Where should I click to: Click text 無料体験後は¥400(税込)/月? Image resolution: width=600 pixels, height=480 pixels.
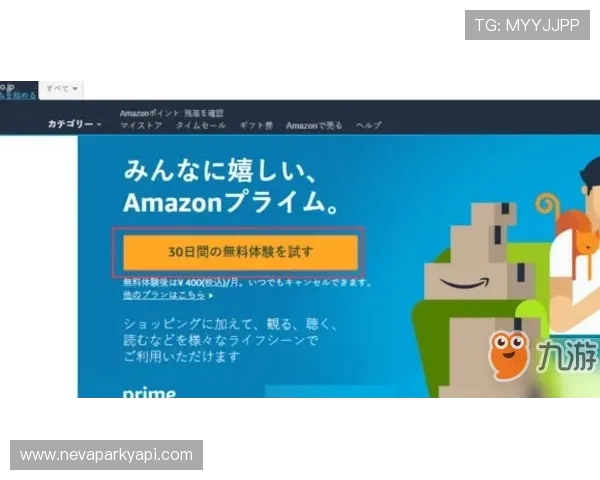coord(183,283)
